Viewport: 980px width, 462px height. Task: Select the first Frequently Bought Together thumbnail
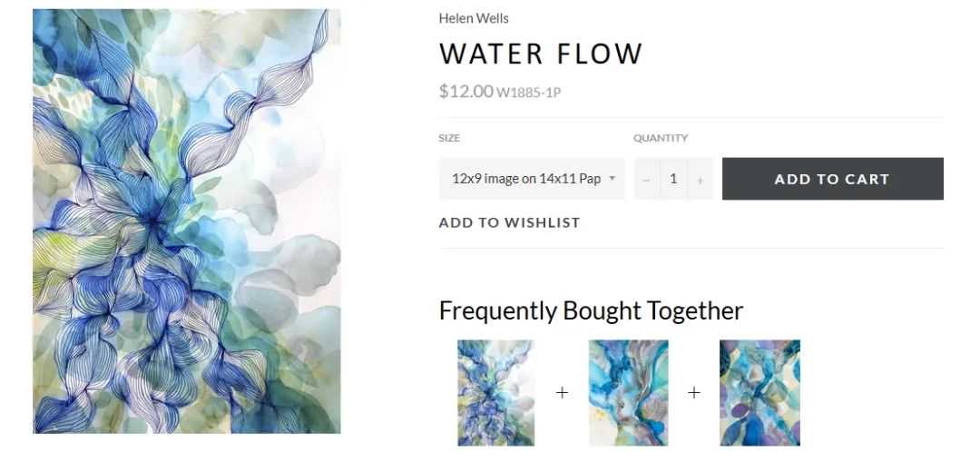point(495,393)
